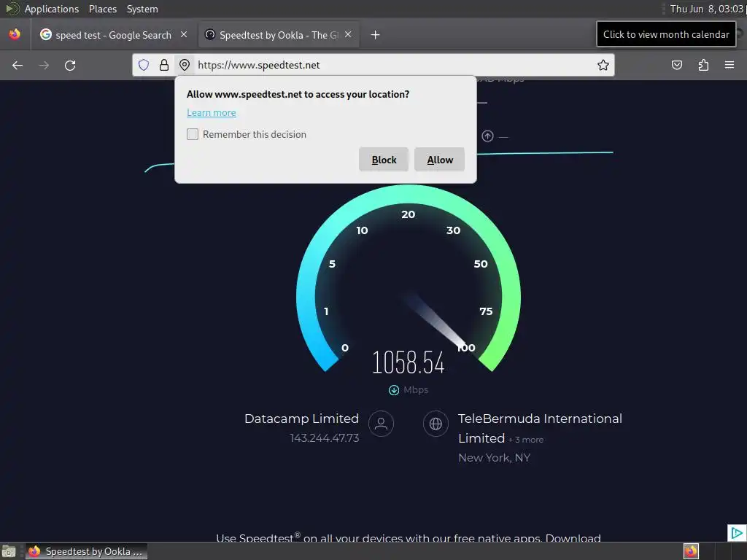Screen dimensions: 747x560
Task: Close the Speedtest by Ookla tab
Action: coord(348,34)
